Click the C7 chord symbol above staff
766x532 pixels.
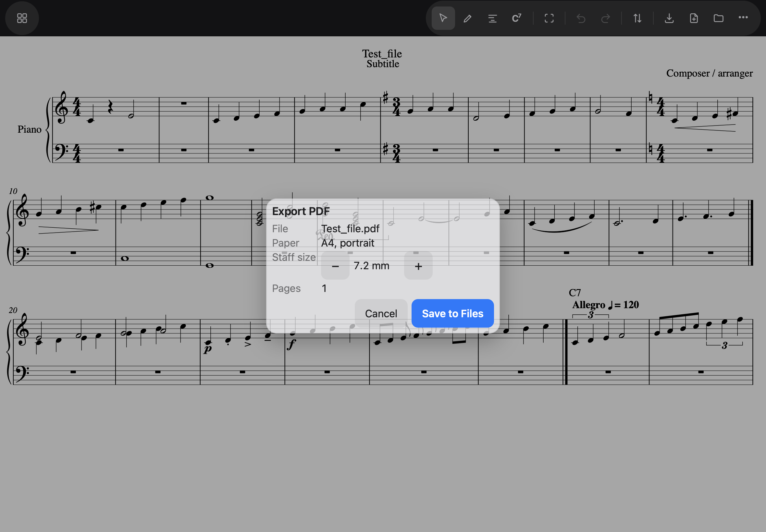[574, 293]
